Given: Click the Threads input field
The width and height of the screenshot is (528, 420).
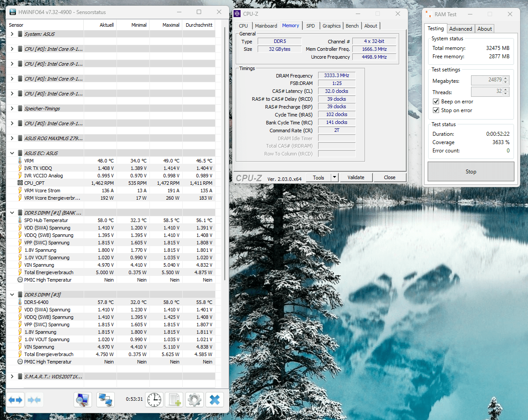Looking at the screenshot, I should coord(487,92).
